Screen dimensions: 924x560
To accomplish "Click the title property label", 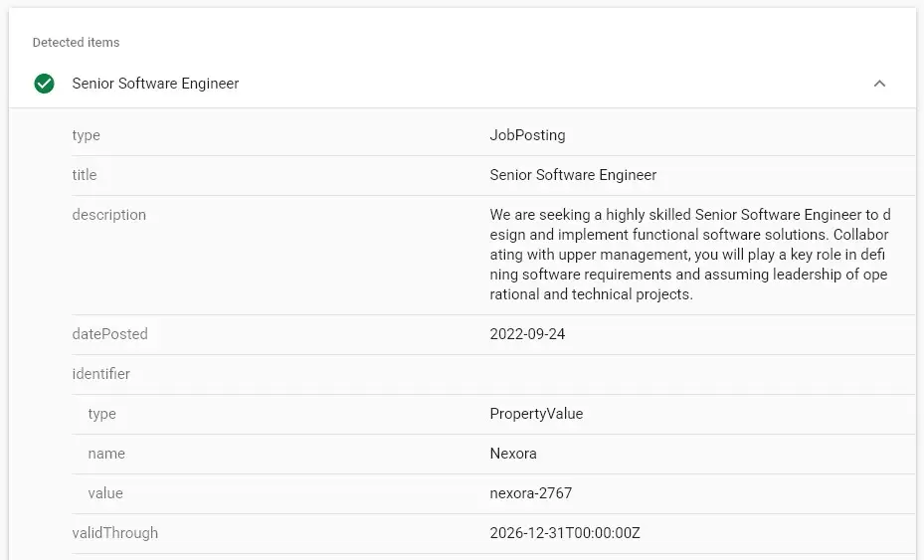I will [85, 175].
